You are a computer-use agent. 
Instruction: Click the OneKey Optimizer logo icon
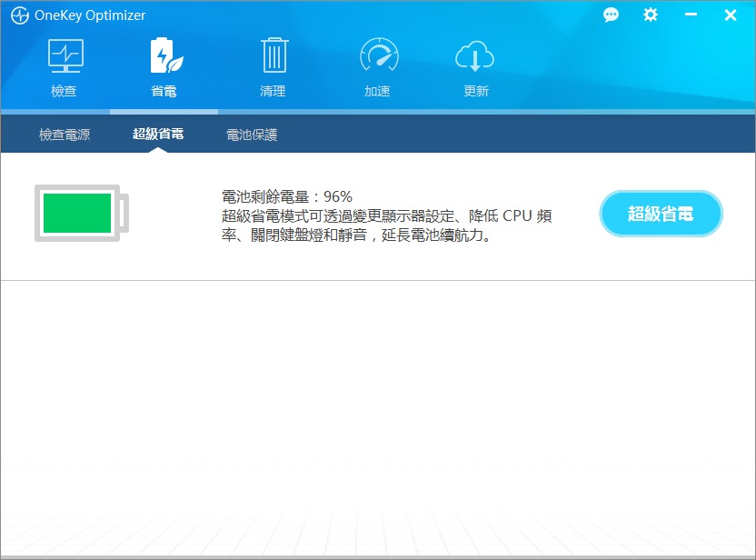20,15
